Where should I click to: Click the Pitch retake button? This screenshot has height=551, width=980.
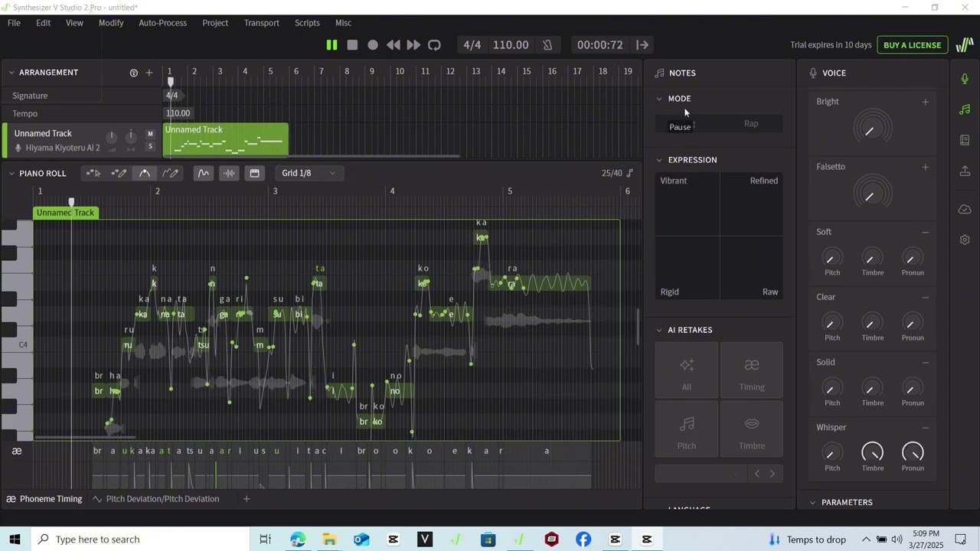pyautogui.click(x=687, y=430)
